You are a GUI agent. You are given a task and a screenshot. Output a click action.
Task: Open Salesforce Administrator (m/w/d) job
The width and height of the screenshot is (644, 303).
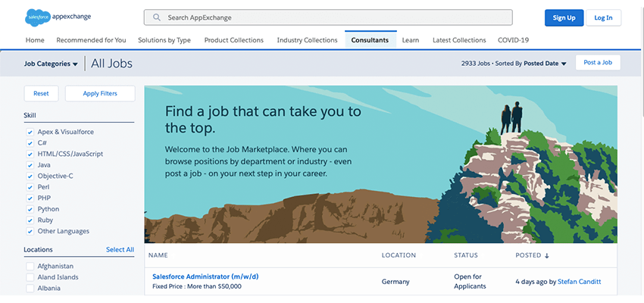pos(205,276)
